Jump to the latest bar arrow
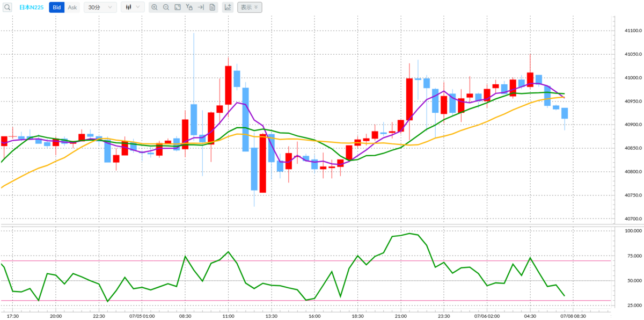 [201, 7]
